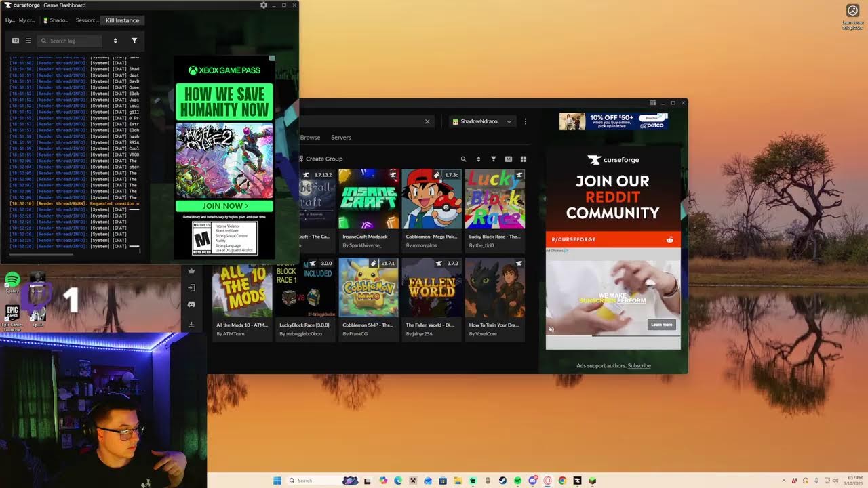The width and height of the screenshot is (868, 488).
Task: Unmute the sunscreen video ad
Action: [x=551, y=330]
